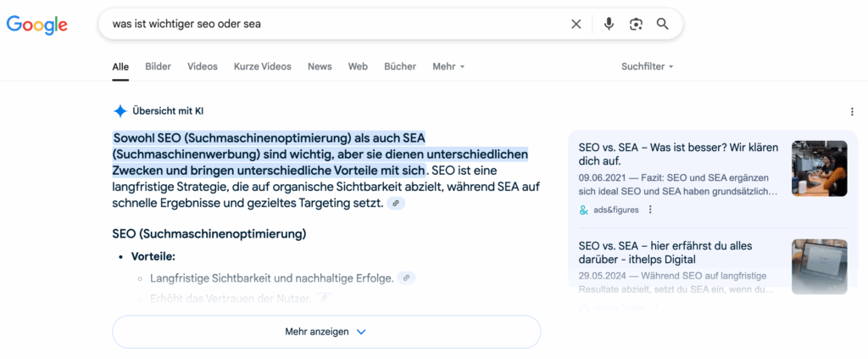
Task: Click the 'SEO (Suchmaschinenoptimierung)' heading
Action: click(x=209, y=233)
